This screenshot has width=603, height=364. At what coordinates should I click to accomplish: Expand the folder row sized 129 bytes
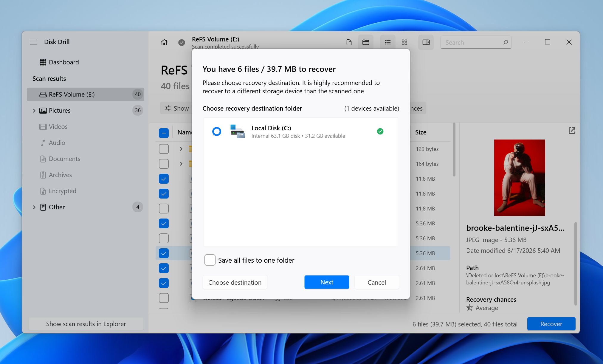(181, 149)
